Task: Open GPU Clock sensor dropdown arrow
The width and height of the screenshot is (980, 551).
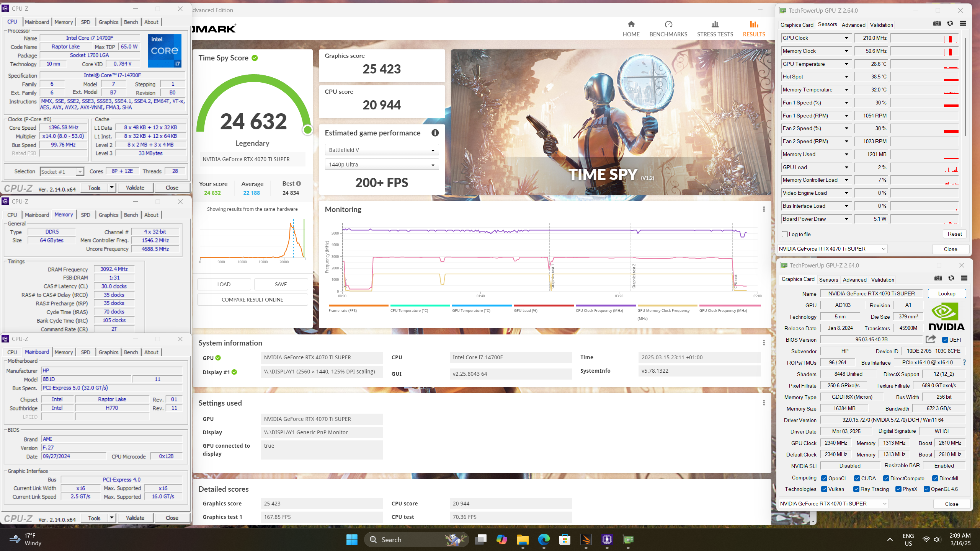Action: coord(846,38)
